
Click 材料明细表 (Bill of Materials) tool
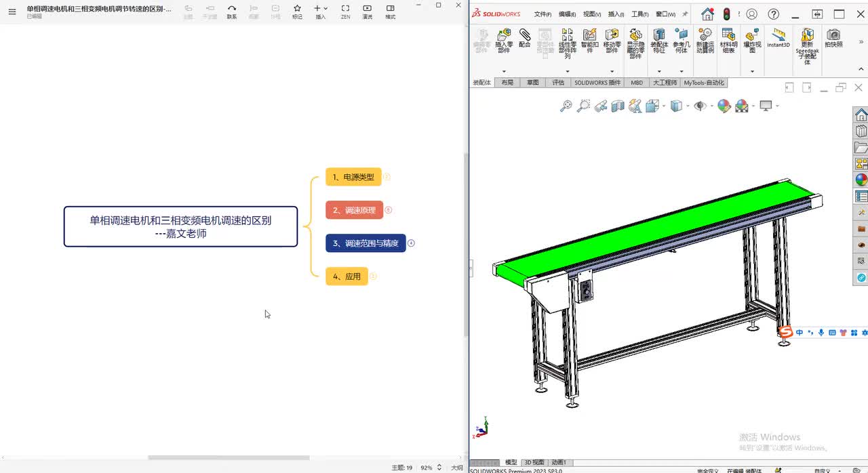pos(728,41)
